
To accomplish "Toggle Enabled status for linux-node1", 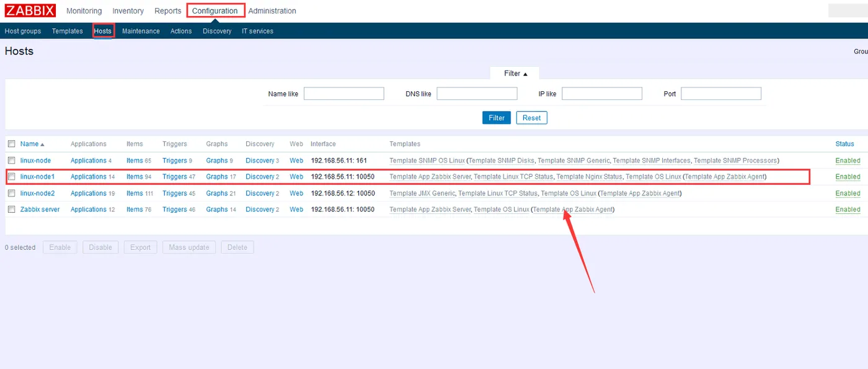I will tap(848, 177).
